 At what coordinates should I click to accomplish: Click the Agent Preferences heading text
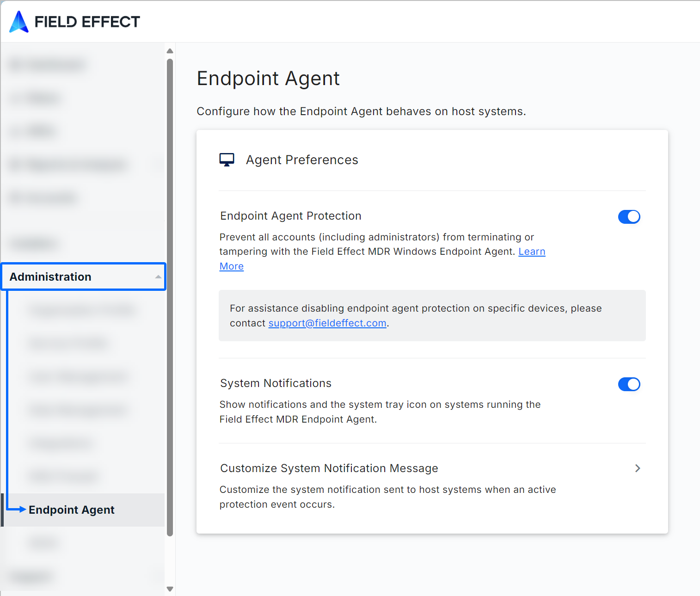point(302,160)
